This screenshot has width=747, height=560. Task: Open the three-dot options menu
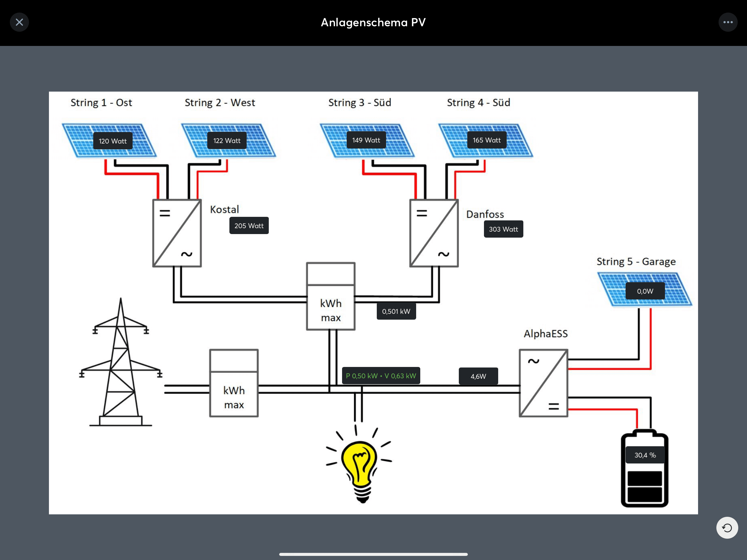(728, 22)
